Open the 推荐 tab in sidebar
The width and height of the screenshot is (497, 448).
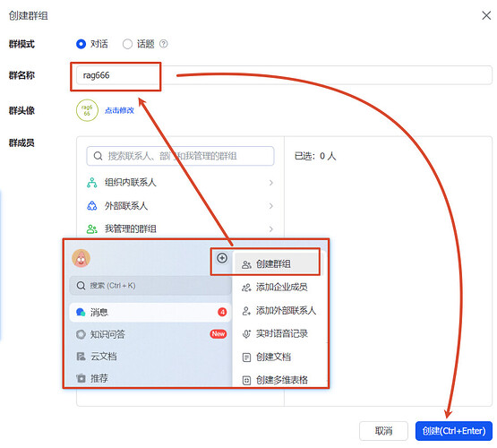click(x=150, y=378)
